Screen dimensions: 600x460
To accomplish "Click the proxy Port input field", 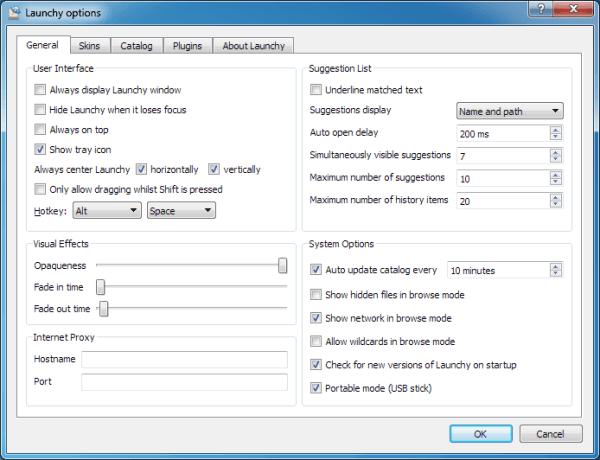I will pos(184,382).
